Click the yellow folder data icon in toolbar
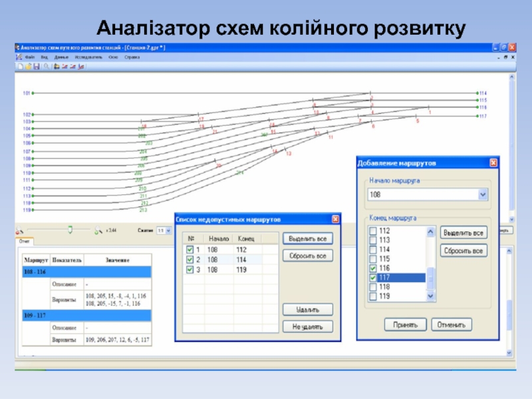 coord(57,66)
